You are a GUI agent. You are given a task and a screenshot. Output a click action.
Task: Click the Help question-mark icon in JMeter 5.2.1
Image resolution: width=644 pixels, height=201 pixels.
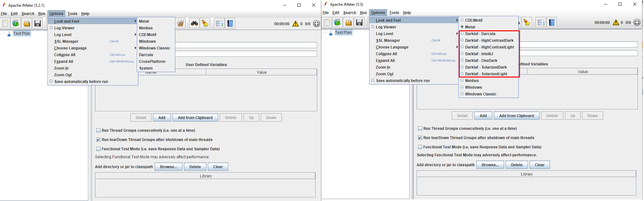coord(230,23)
